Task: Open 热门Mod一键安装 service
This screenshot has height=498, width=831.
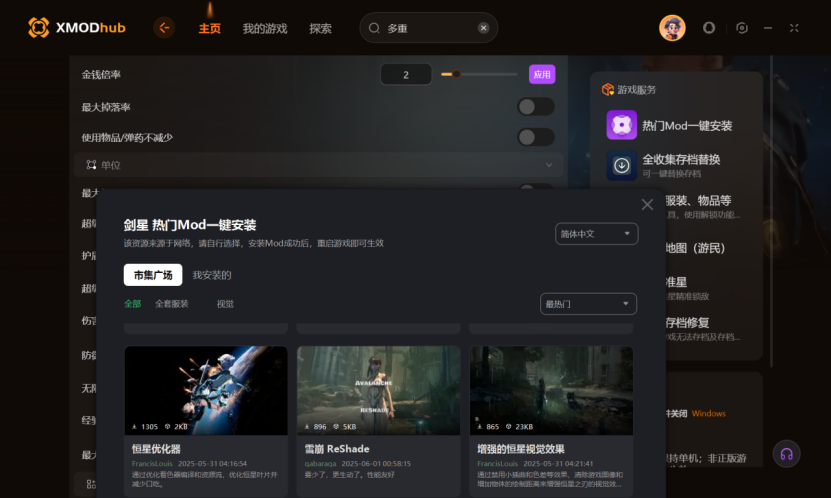Action: [x=687, y=126]
